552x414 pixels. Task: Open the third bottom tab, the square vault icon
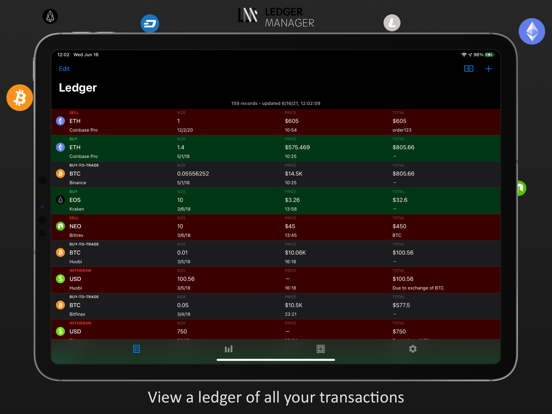click(320, 349)
